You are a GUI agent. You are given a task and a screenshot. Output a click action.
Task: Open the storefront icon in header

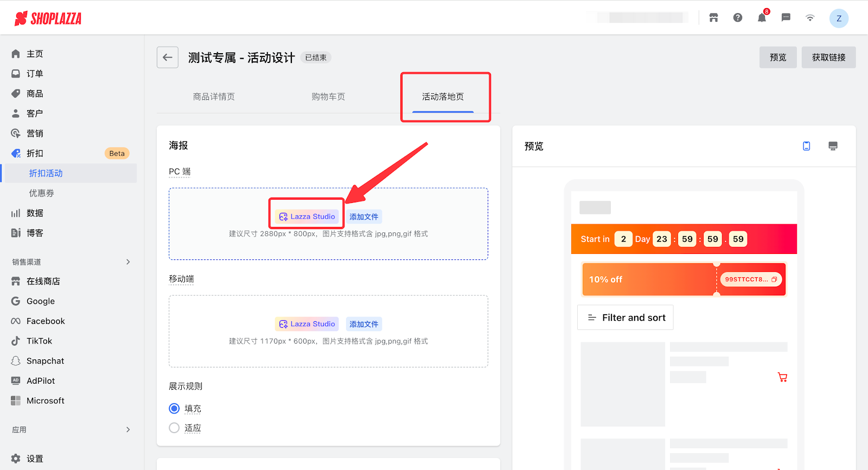tap(713, 18)
